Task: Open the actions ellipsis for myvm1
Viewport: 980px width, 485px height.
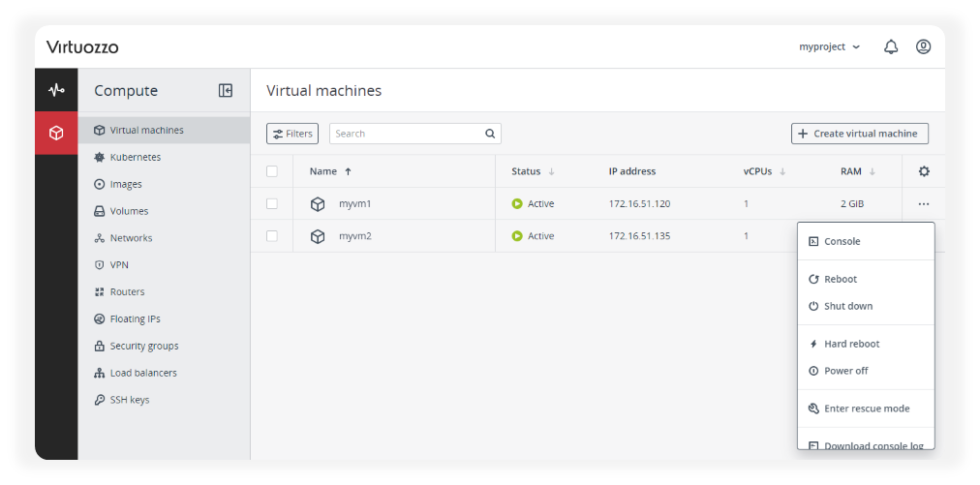Action: [924, 204]
